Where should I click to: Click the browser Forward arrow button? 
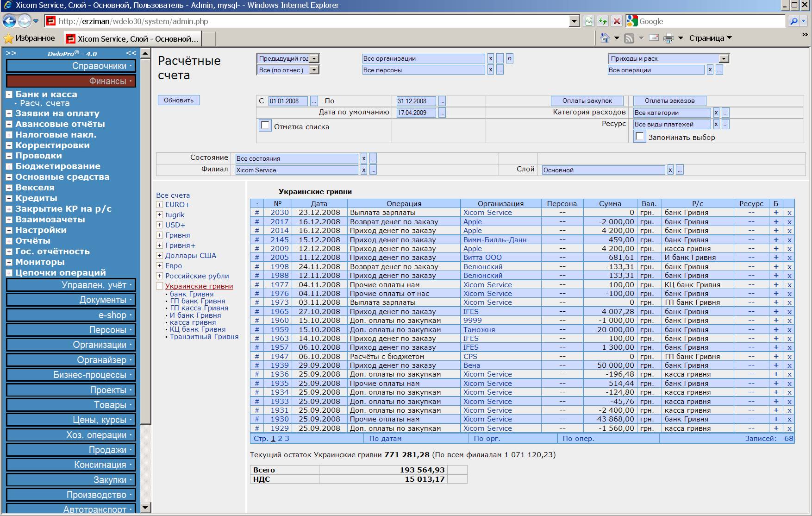[x=24, y=21]
